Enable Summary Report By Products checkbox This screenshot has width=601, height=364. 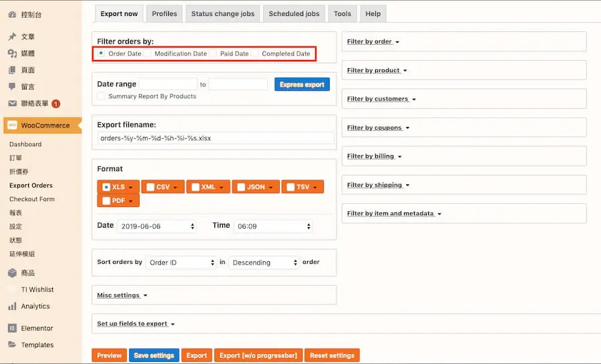102,96
